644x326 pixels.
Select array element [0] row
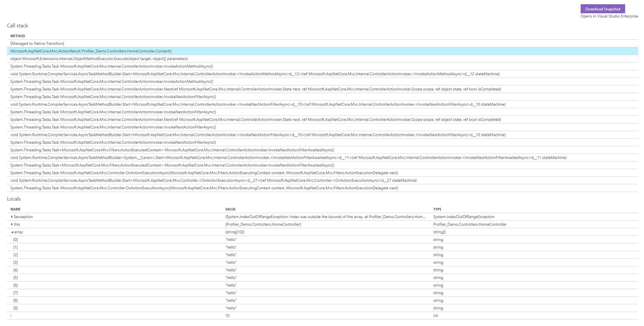click(x=15, y=239)
